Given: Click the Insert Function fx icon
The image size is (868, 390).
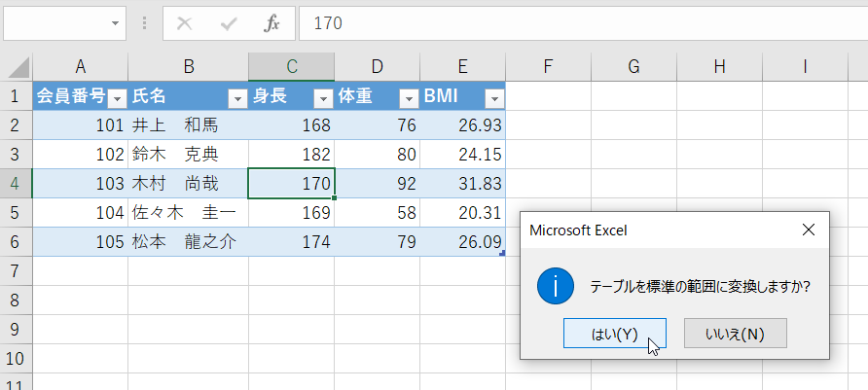Looking at the screenshot, I should (271, 23).
